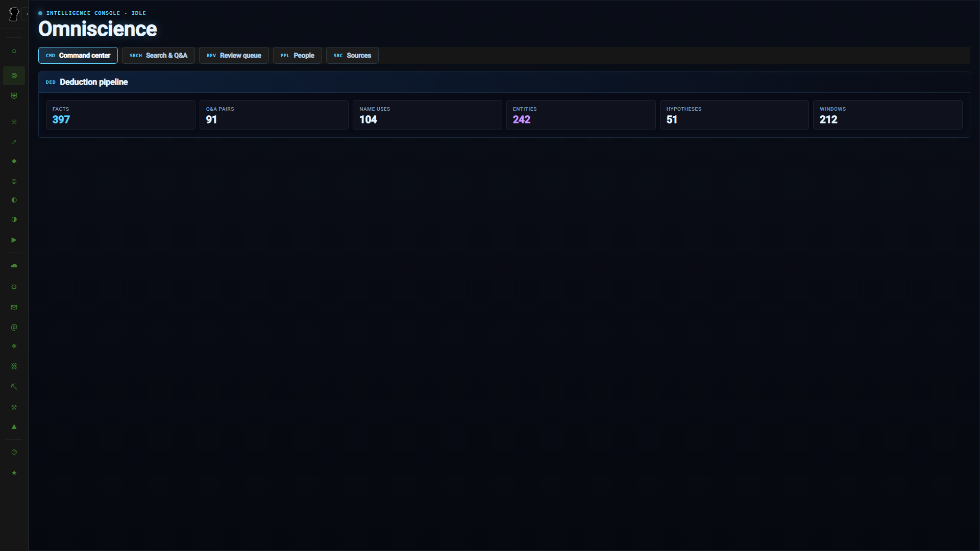
Task: Click the Intelligence Console Idle status text
Action: coord(96,13)
